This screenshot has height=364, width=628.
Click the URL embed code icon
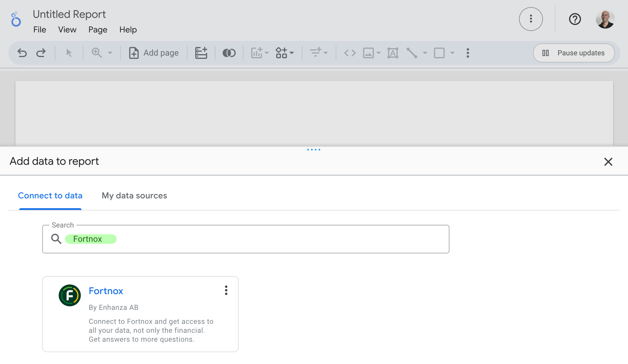(350, 53)
